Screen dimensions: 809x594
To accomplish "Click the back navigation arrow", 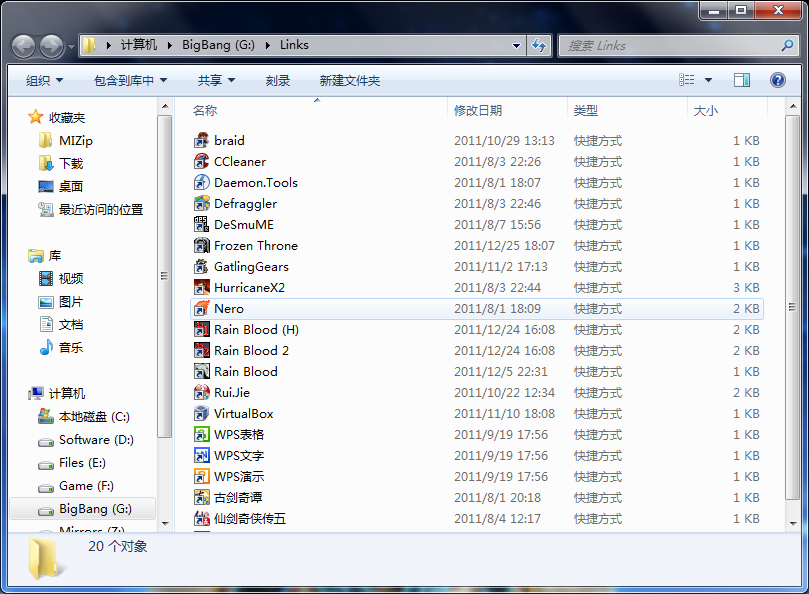I will (23, 45).
